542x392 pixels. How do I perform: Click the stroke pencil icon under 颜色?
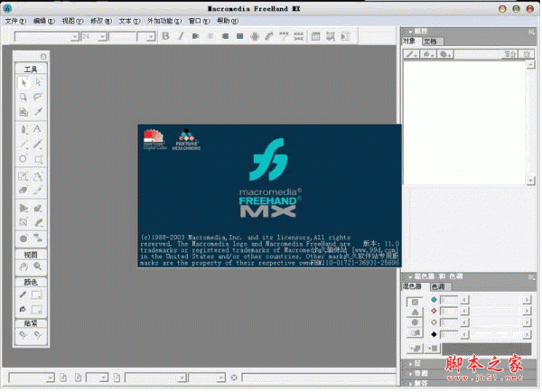23,294
